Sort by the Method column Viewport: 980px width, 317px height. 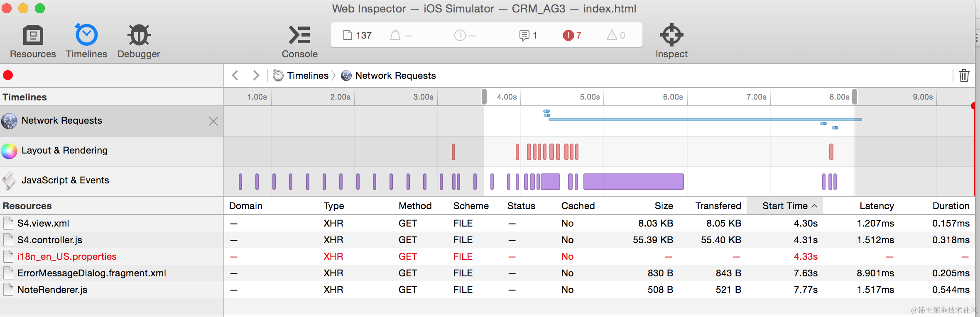(415, 206)
